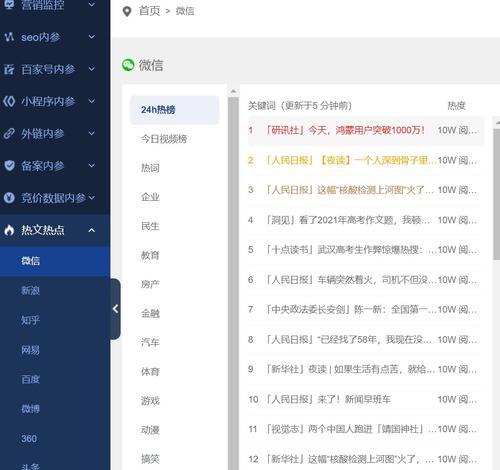
Task: Expand the 营销监控 chevron at top
Action: point(92,5)
